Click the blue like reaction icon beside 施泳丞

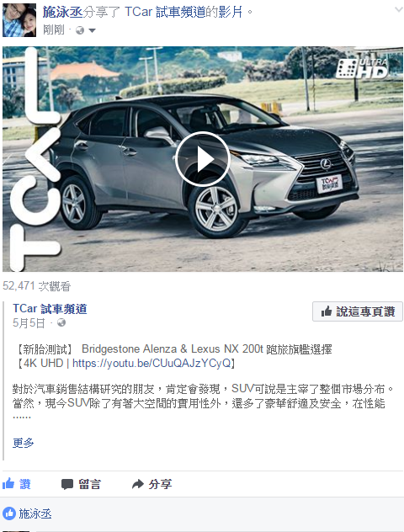pyautogui.click(x=8, y=513)
